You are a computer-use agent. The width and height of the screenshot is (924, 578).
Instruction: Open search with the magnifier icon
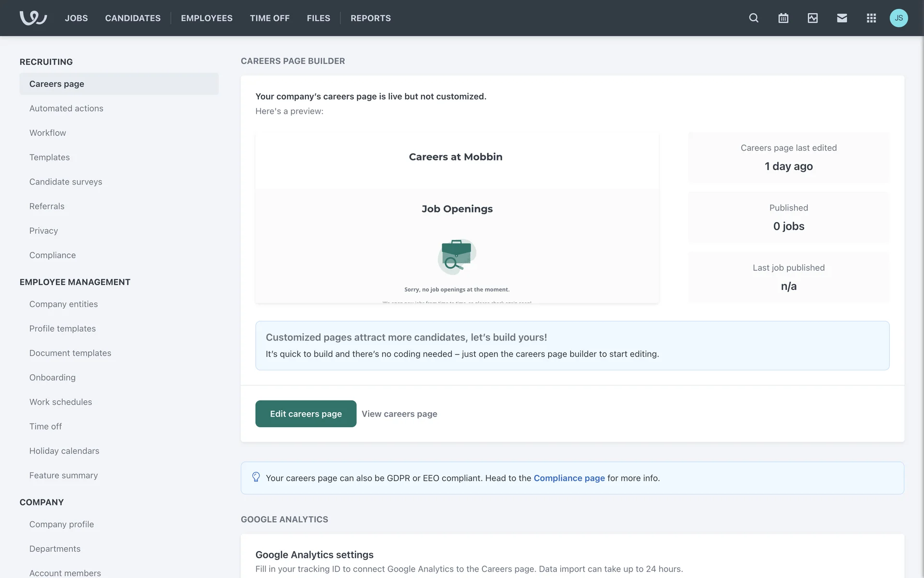click(x=754, y=18)
